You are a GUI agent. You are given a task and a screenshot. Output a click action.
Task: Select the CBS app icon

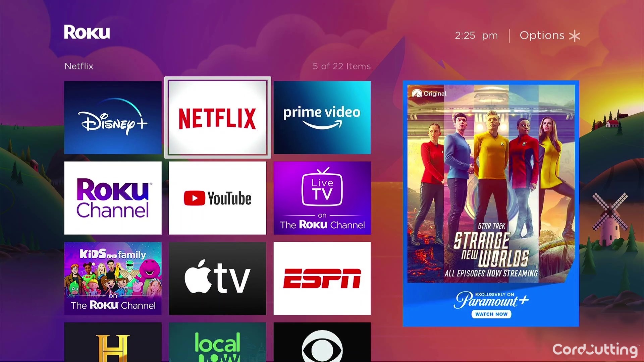(x=322, y=344)
